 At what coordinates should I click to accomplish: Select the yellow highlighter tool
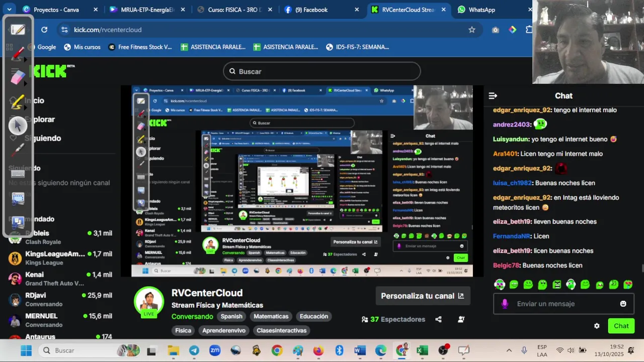(18, 102)
